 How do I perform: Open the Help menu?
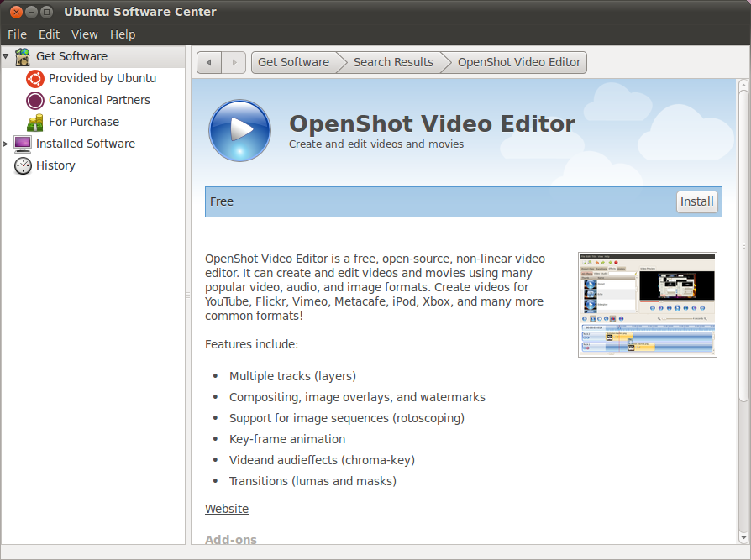[123, 34]
